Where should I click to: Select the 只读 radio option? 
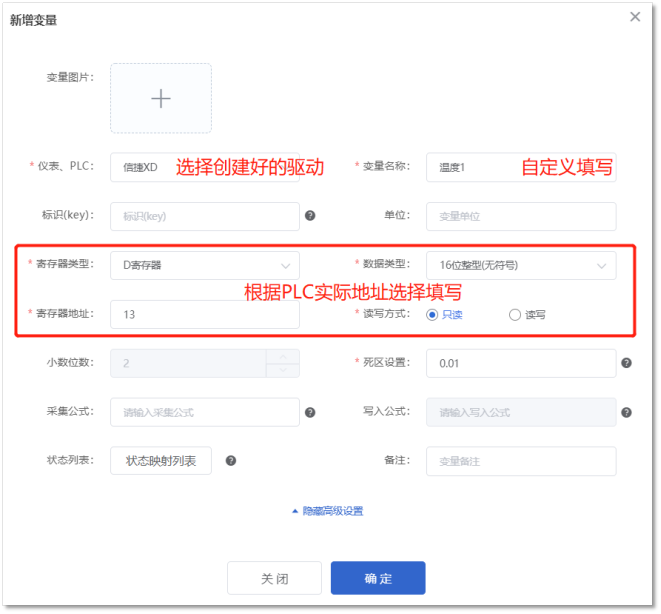coord(445,315)
